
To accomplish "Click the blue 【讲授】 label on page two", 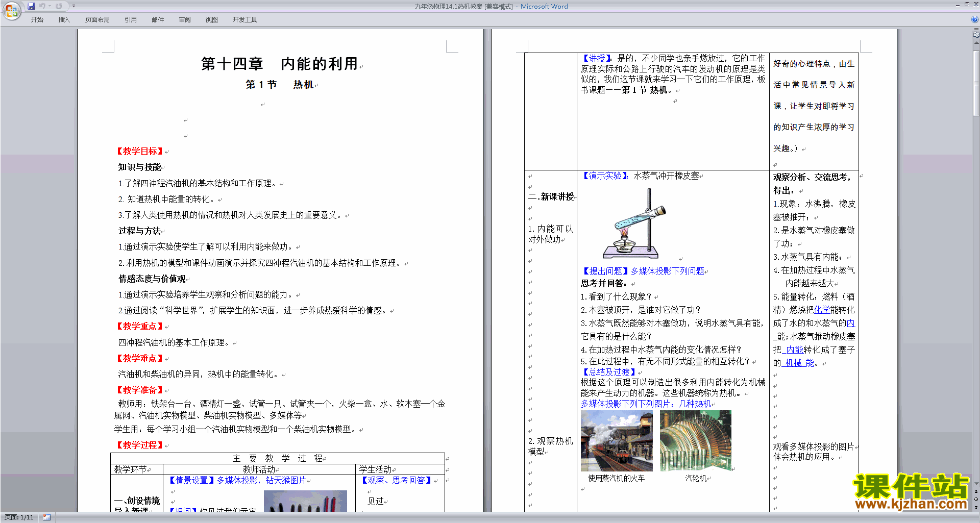I will (x=597, y=58).
